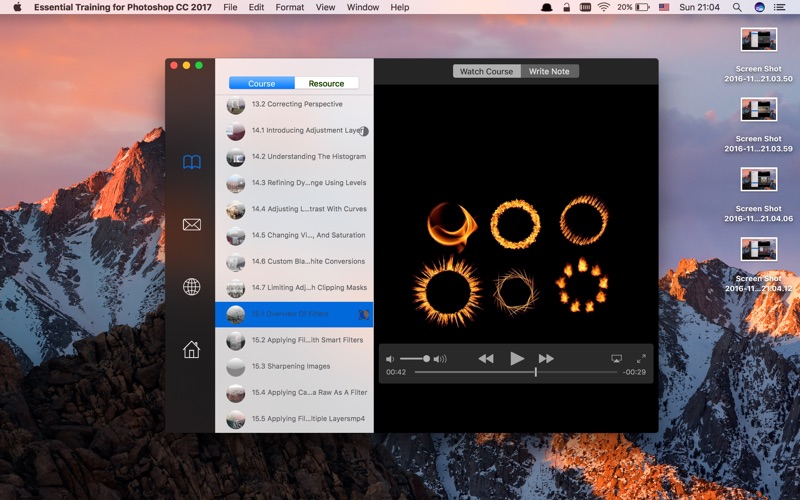The height and width of the screenshot is (500, 800).
Task: Open the envelope mail sidebar icon
Action: (192, 224)
